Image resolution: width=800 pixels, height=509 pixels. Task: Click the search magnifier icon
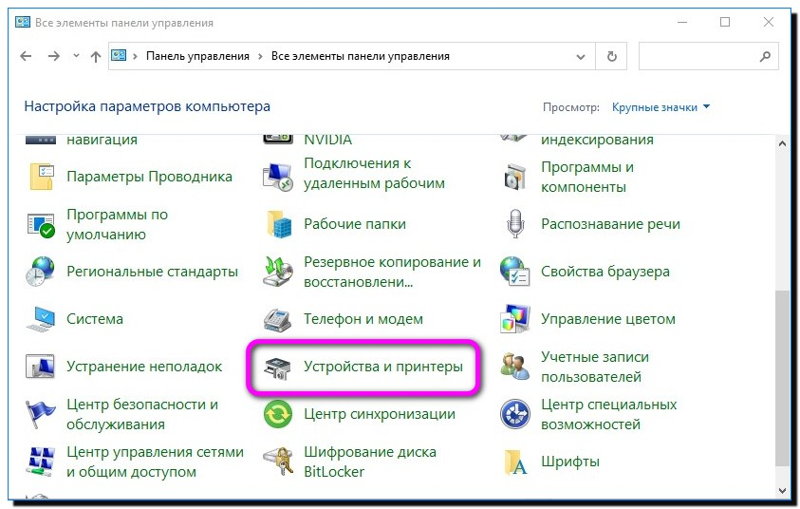tap(765, 56)
